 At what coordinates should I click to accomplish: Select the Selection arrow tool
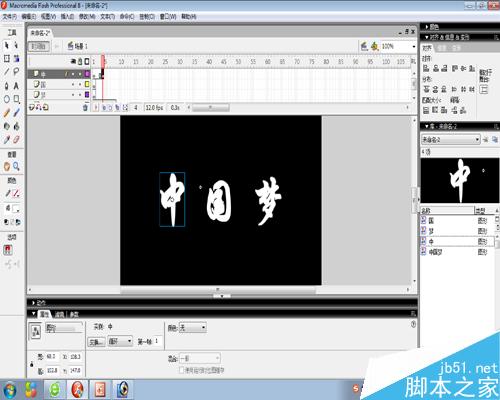point(7,45)
